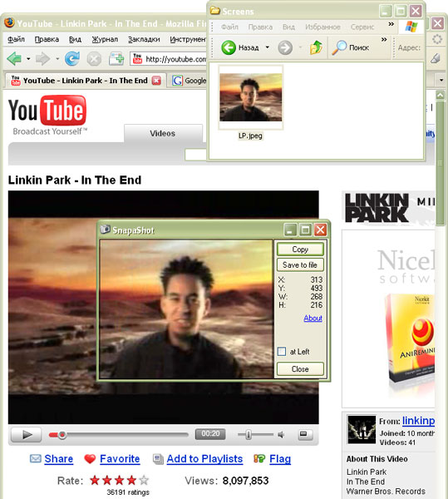Enable the "at Left" checkbox in SnapaShot
This screenshot has height=499, width=448.
click(x=282, y=351)
